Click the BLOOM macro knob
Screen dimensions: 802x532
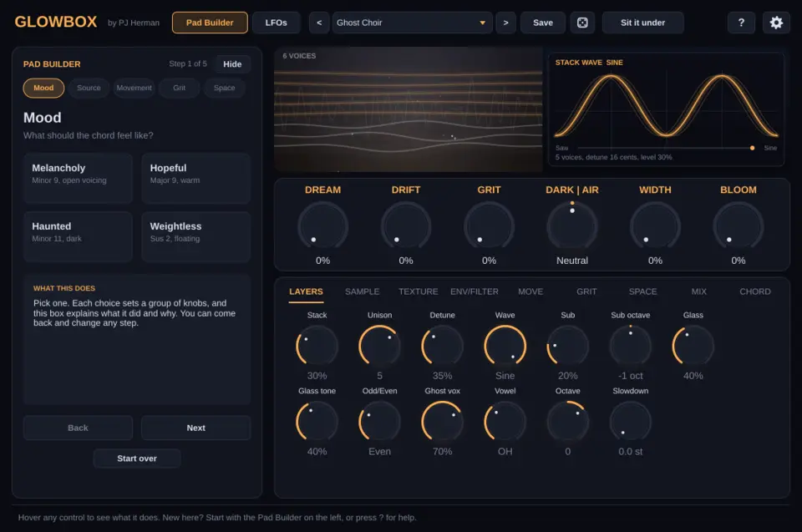pos(738,226)
